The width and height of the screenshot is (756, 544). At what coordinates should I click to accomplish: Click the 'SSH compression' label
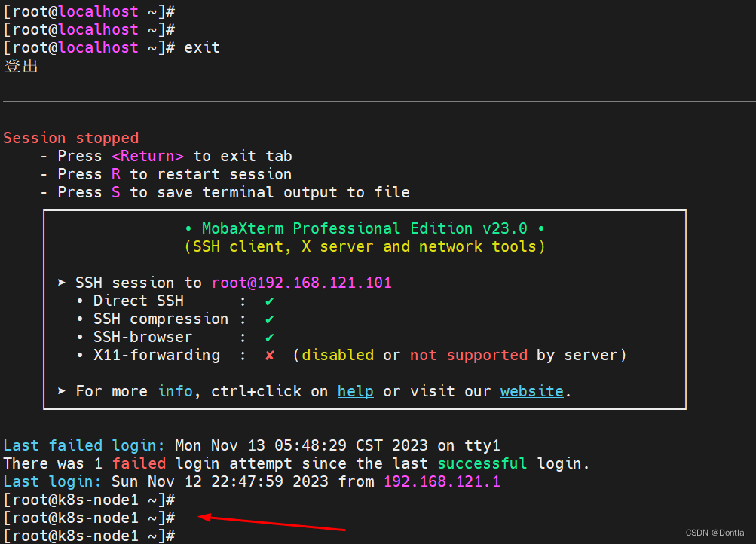[x=161, y=319]
